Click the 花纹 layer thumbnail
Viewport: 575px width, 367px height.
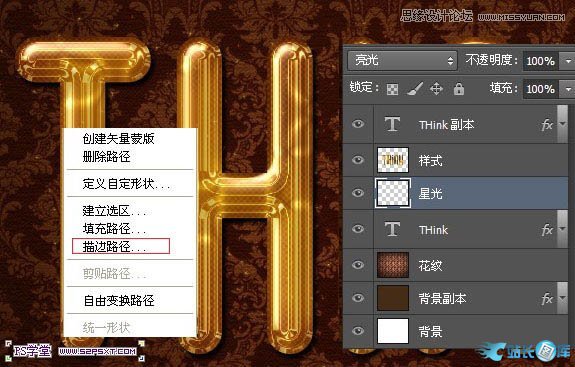(393, 265)
